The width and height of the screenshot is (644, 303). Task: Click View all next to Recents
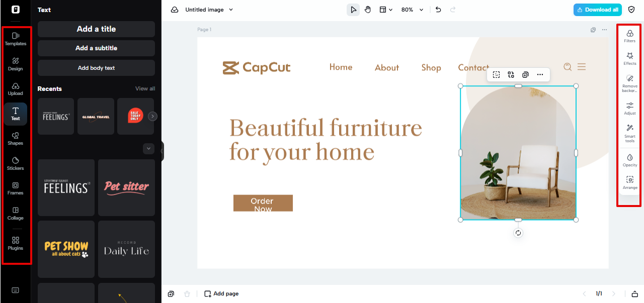[x=145, y=88]
